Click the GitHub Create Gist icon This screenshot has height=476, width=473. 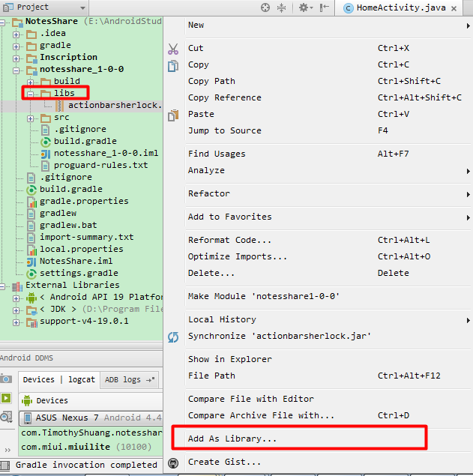click(x=173, y=463)
